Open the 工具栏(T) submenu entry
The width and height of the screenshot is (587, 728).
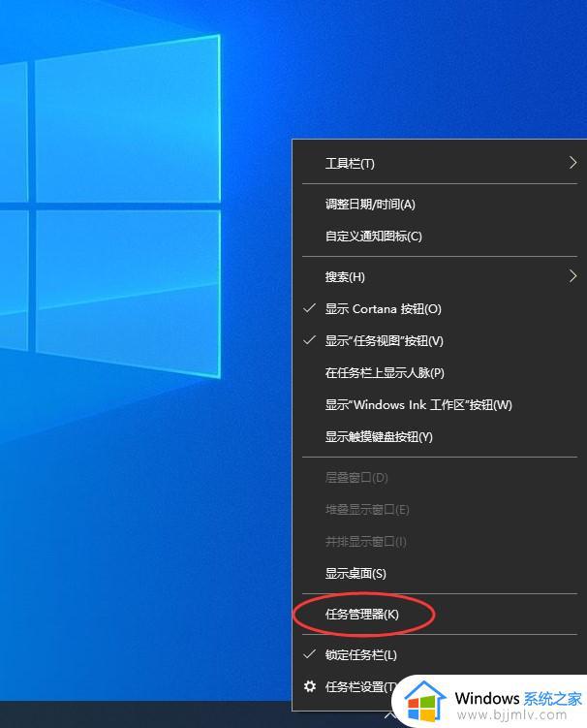click(440, 163)
